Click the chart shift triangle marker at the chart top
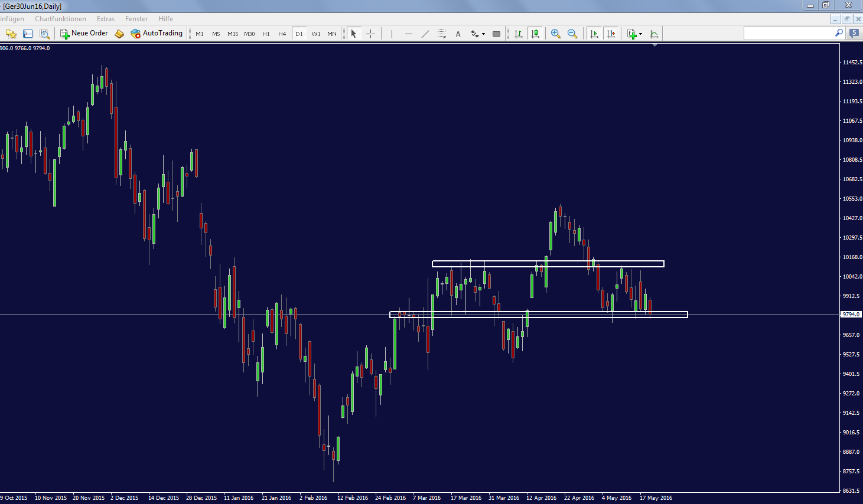 click(654, 45)
